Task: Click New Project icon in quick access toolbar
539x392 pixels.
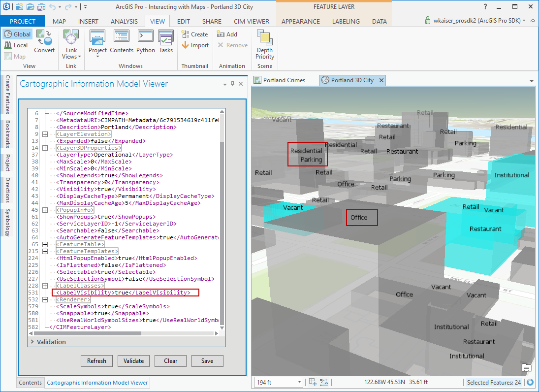Action: [x=20, y=6]
